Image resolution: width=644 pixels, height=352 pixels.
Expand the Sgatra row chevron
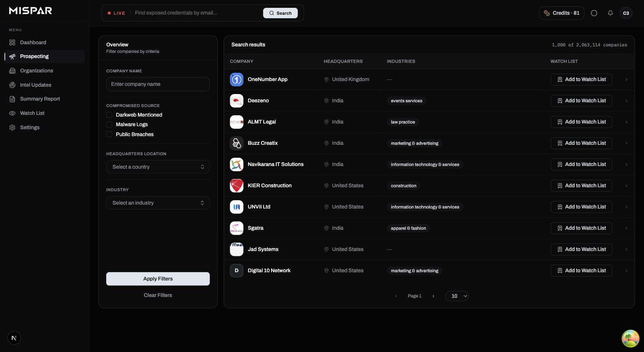pyautogui.click(x=626, y=228)
